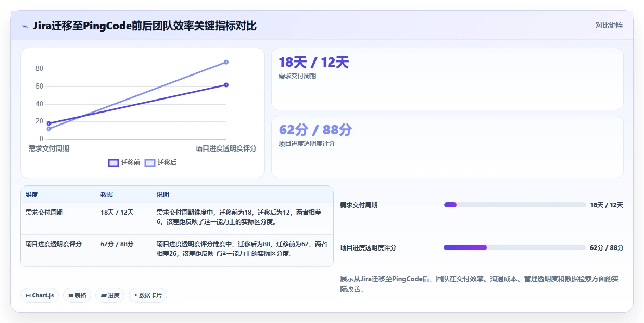Click the 需求交付周期 table row cell
This screenshot has height=323, width=644.
(44, 213)
